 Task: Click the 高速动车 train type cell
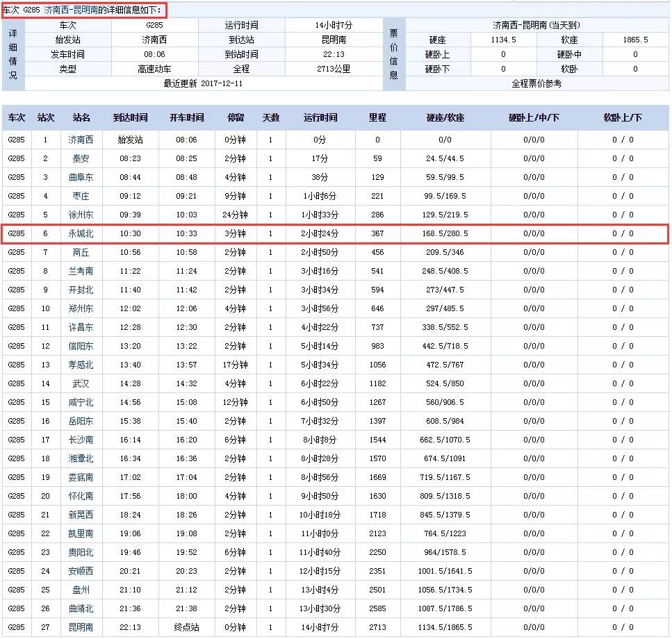154,69
